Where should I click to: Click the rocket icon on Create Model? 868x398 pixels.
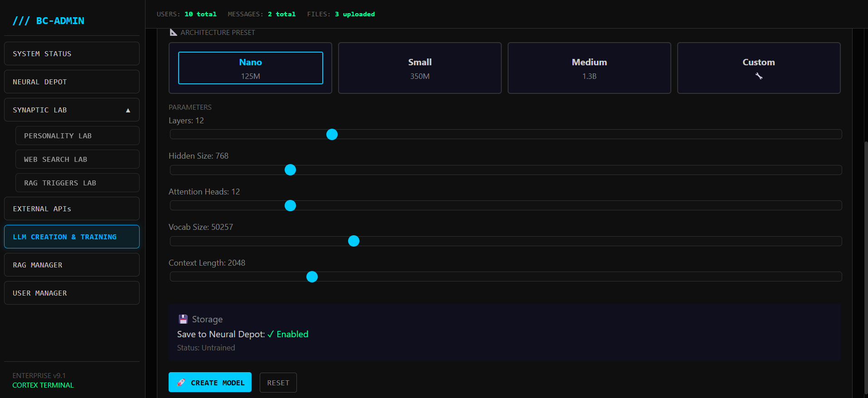(181, 383)
